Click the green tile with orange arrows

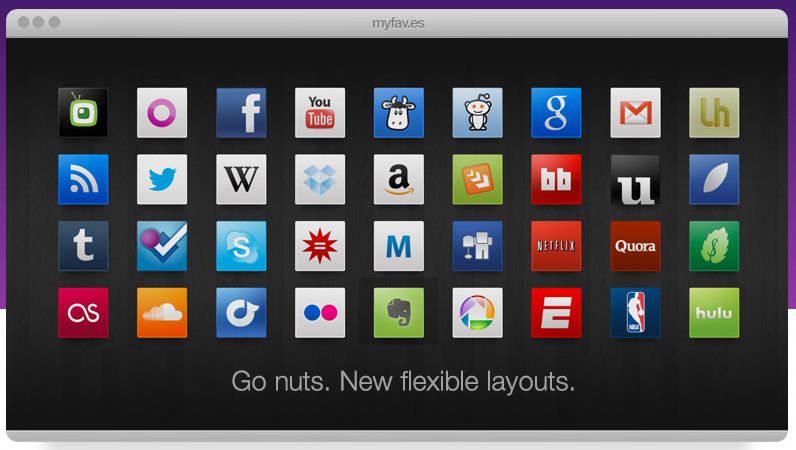click(478, 179)
